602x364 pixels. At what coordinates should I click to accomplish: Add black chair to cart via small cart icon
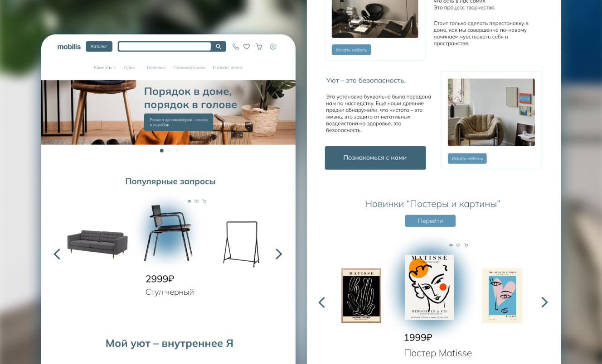coord(204,201)
